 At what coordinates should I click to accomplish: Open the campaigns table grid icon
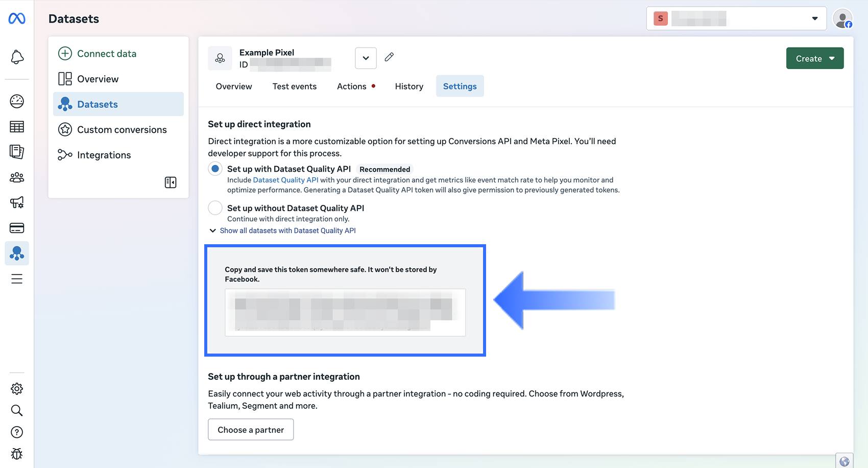click(17, 127)
